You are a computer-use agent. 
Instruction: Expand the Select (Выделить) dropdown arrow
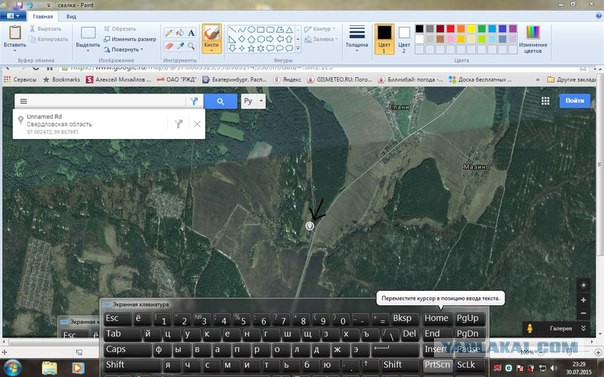tap(88, 50)
